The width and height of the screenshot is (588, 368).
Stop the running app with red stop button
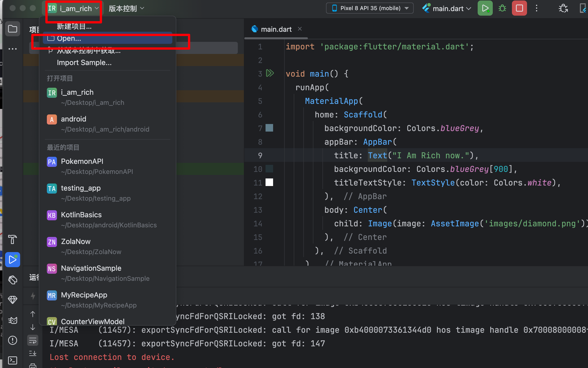click(x=519, y=8)
